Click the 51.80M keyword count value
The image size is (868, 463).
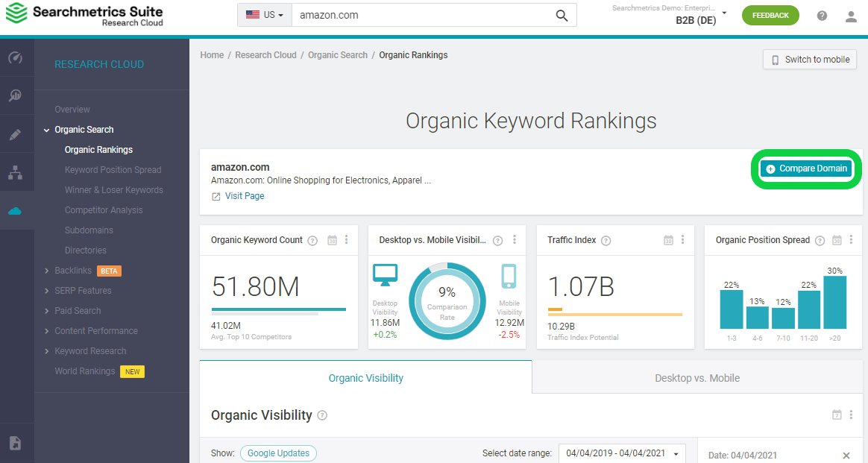click(255, 286)
